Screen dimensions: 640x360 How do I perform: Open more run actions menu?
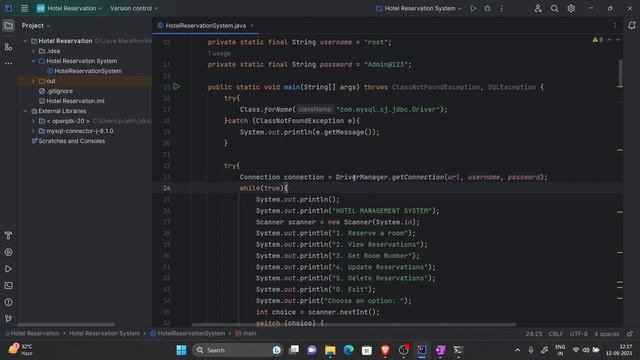[x=502, y=8]
